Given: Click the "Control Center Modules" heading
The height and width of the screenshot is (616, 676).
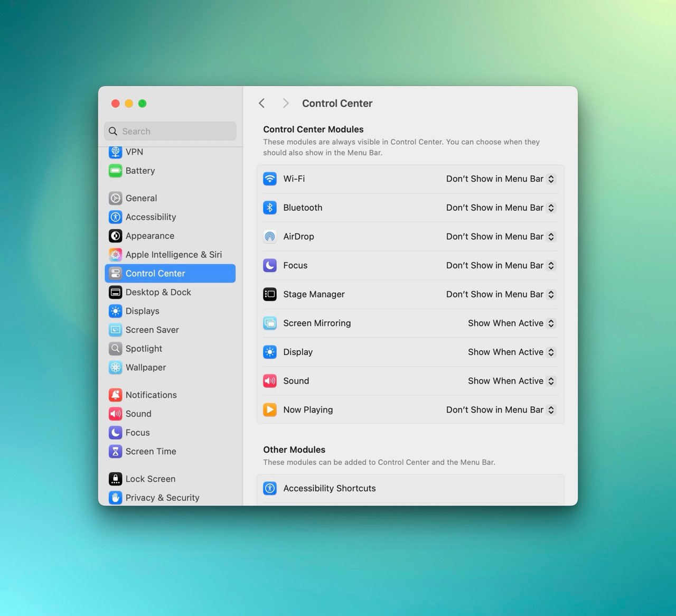Looking at the screenshot, I should click(313, 129).
